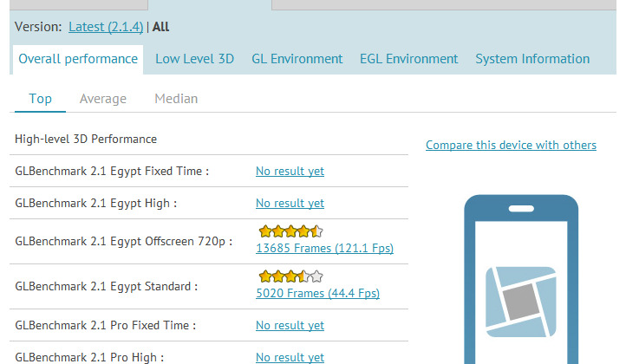Viewport: 626px width, 364px height.
Task: Click the Latest (2.1.4) version link
Action: click(106, 27)
